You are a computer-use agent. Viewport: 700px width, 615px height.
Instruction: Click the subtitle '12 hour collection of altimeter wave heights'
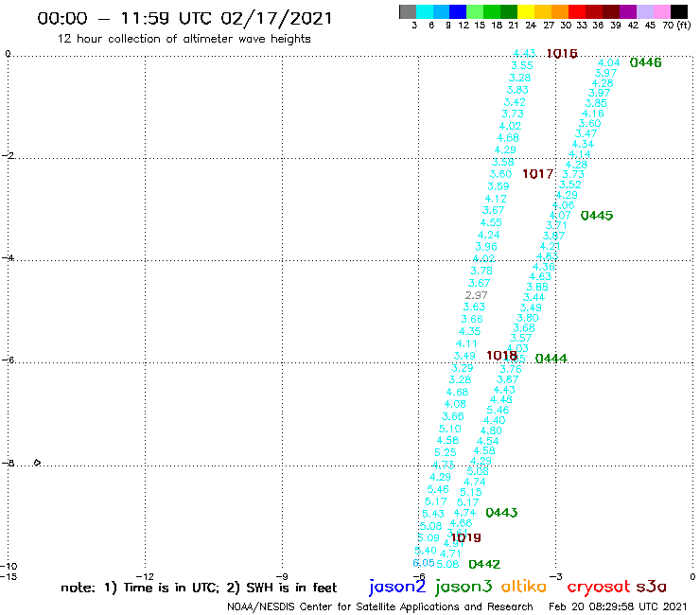(184, 39)
